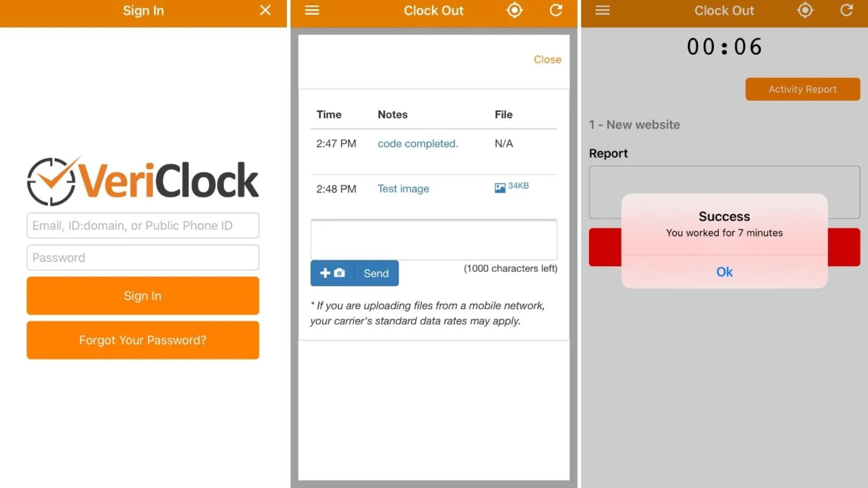The height and width of the screenshot is (488, 868).
Task: Send the note with Send button
Action: pyautogui.click(x=376, y=273)
